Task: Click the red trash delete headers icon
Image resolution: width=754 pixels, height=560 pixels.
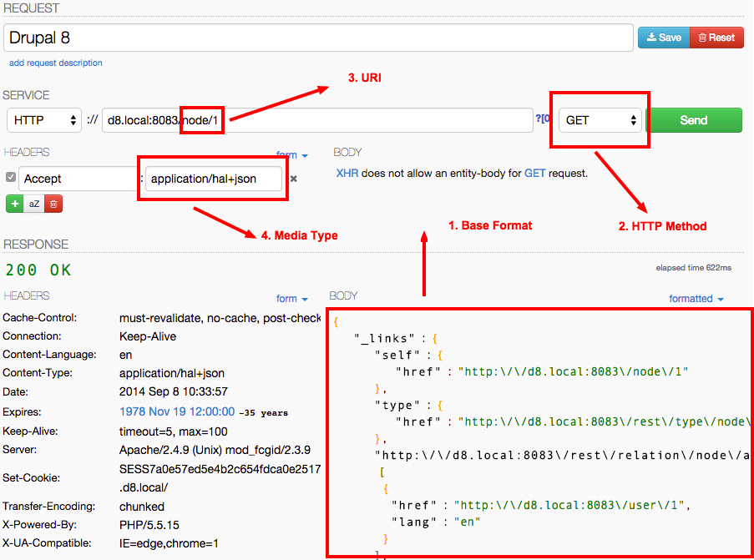Action: tap(53, 204)
